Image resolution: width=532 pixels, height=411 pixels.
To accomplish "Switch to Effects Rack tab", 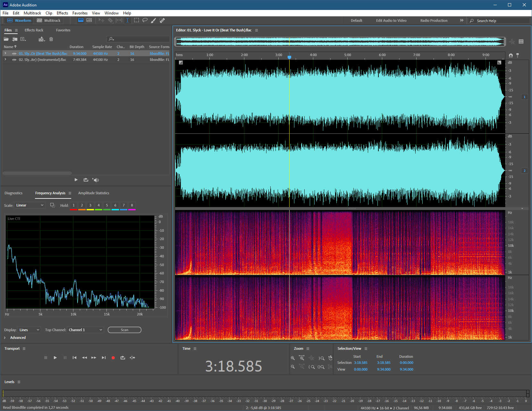I will click(34, 30).
